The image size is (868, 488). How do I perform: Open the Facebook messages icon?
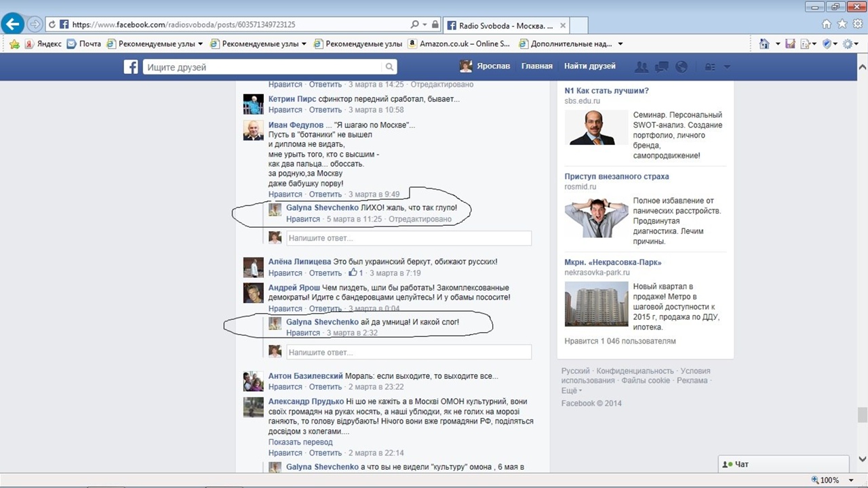click(662, 67)
